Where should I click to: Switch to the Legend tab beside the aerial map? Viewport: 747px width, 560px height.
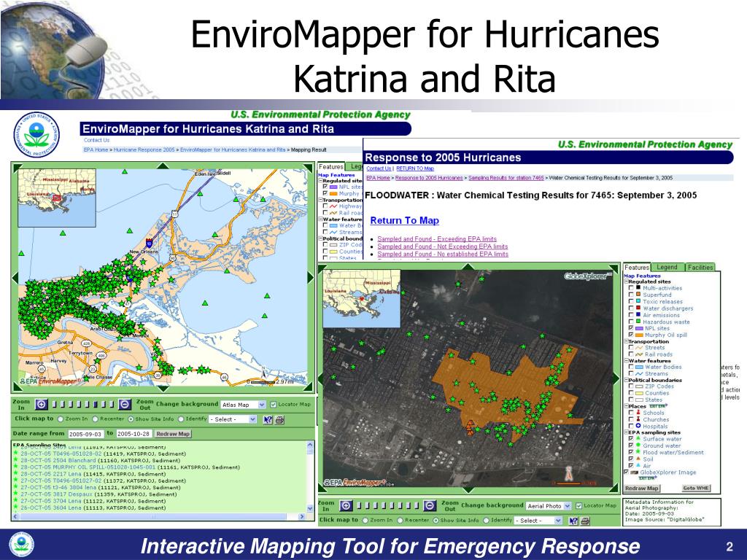(667, 268)
